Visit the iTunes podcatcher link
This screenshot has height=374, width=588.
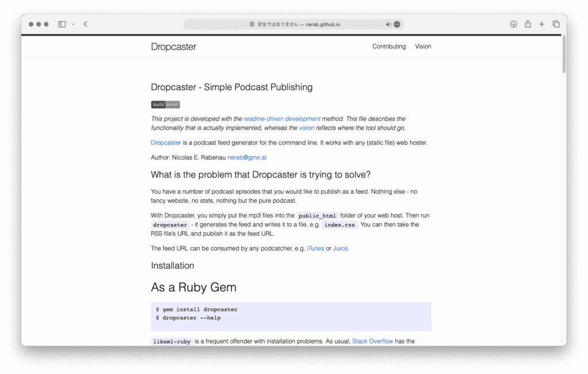[315, 249]
